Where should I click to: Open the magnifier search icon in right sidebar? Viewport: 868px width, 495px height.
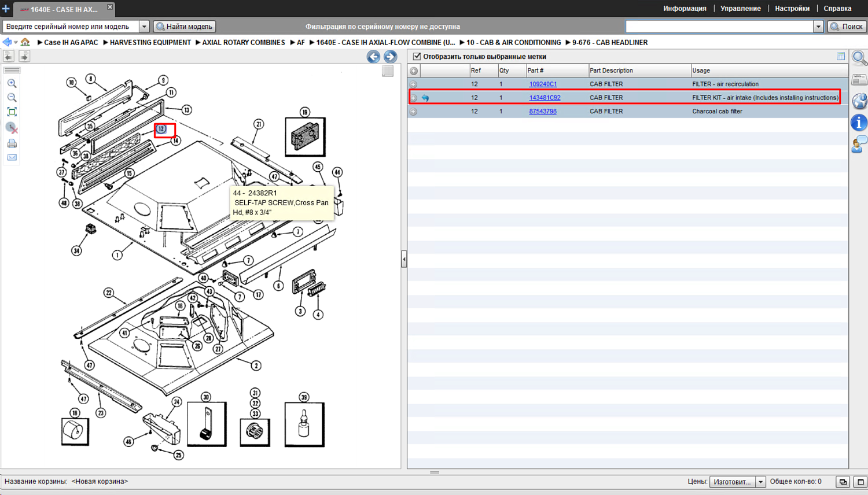(859, 58)
